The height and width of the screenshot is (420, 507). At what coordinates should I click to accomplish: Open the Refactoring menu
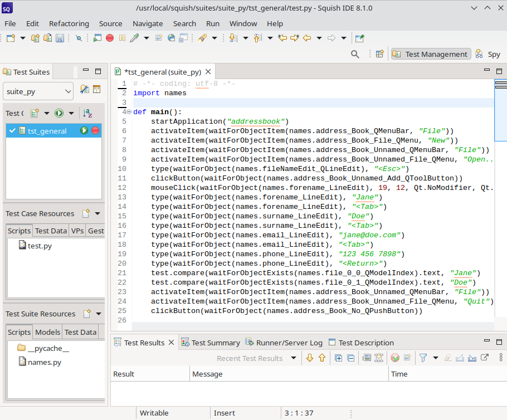pyautogui.click(x=69, y=23)
